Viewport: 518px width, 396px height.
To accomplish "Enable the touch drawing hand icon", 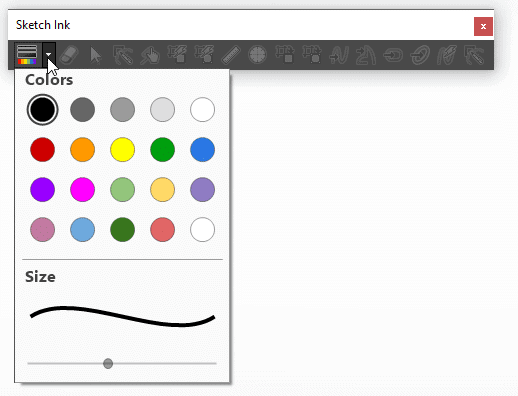I will [x=150, y=55].
